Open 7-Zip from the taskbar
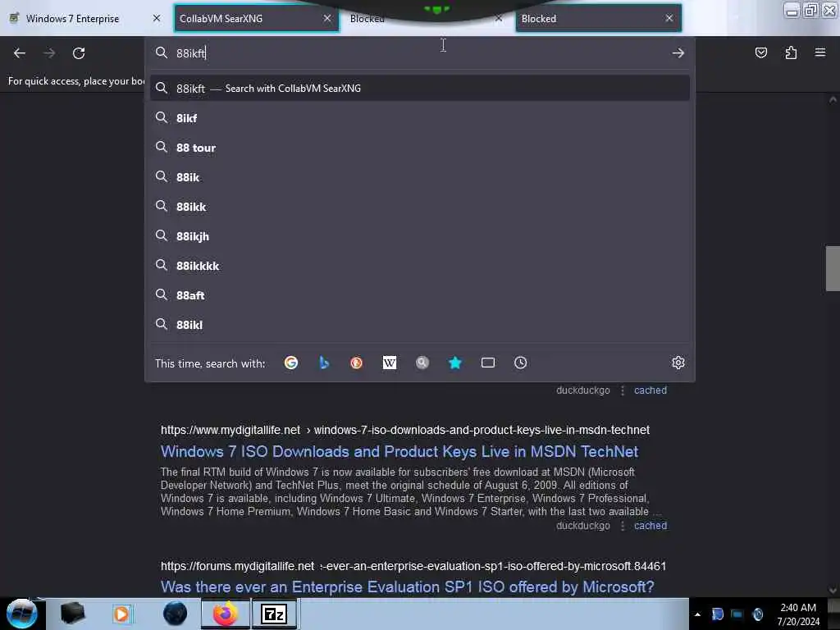This screenshot has height=630, width=840. tap(274, 614)
